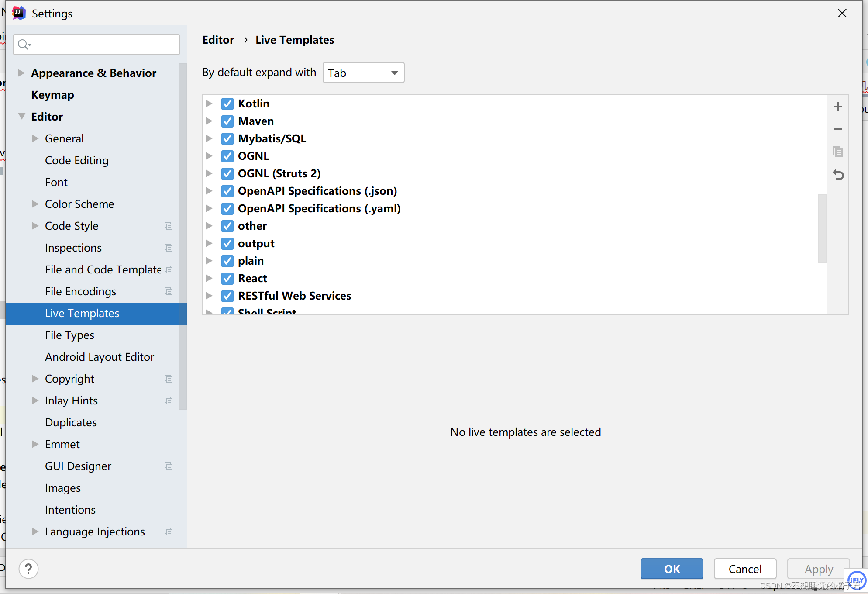Toggle OpenAPI Specifications (.yaml) checkbox
Screen dimensions: 868x594
pos(227,208)
